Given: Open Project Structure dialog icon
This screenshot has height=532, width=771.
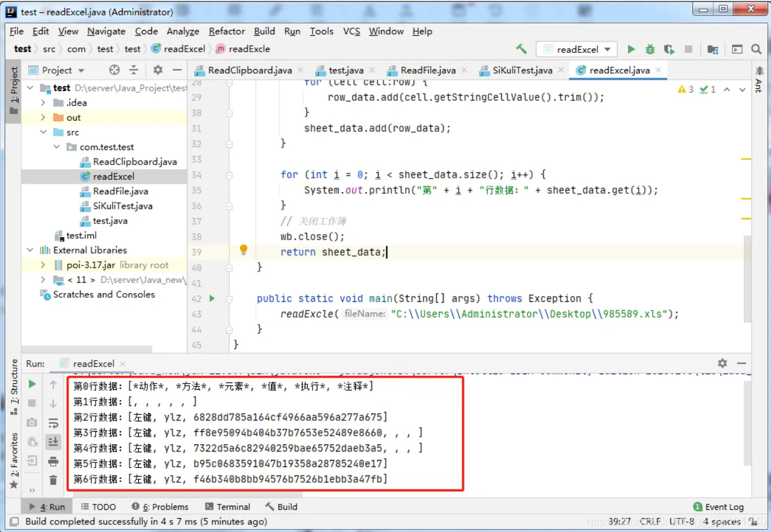Looking at the screenshot, I should coord(713,49).
